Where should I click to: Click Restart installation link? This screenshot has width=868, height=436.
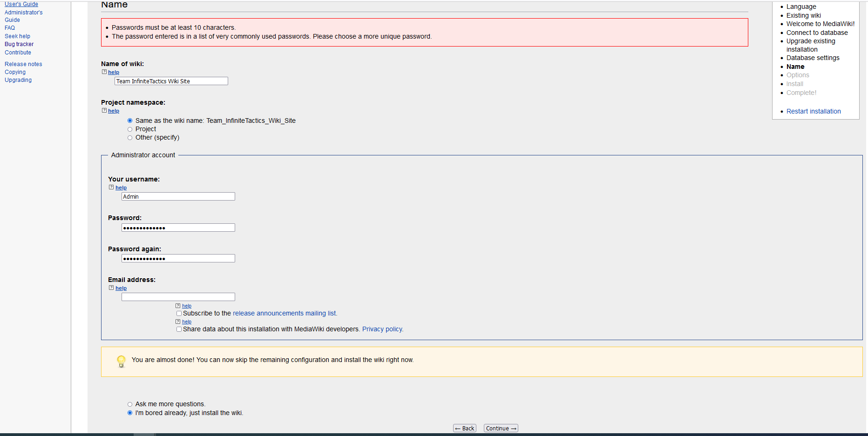814,111
